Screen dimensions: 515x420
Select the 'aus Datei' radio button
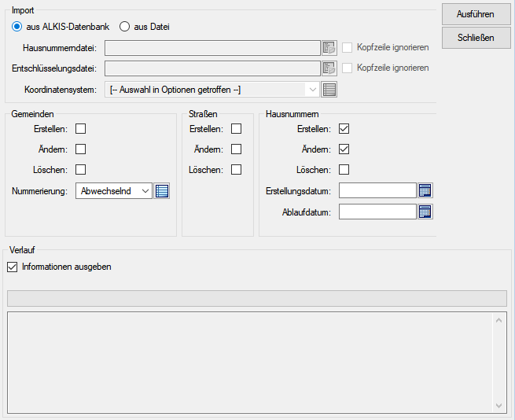coord(124,27)
